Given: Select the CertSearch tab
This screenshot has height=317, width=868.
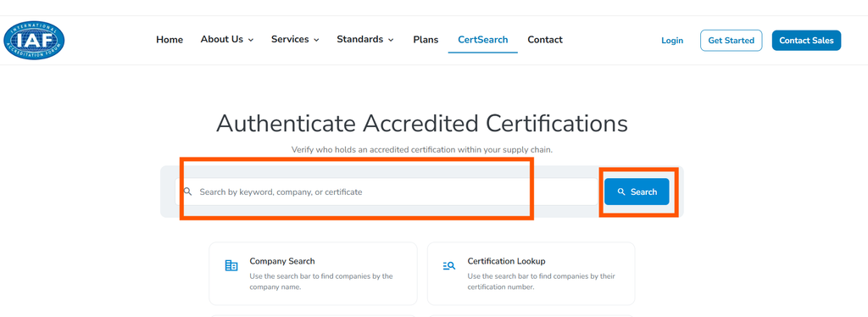Looking at the screenshot, I should click(482, 40).
